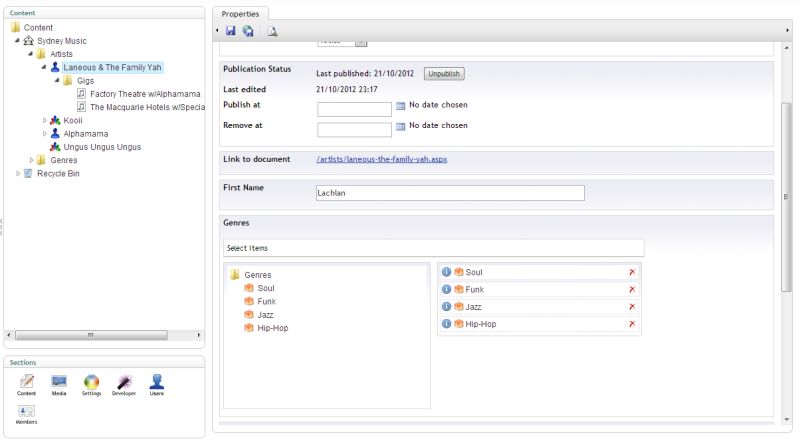
Task: Select the Kooii artist node
Action: tap(73, 120)
